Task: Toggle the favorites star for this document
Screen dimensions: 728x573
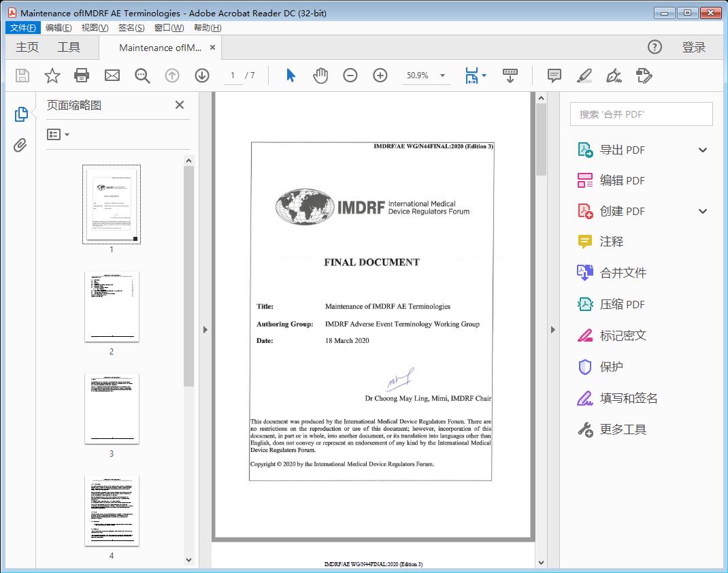Action: [x=52, y=76]
